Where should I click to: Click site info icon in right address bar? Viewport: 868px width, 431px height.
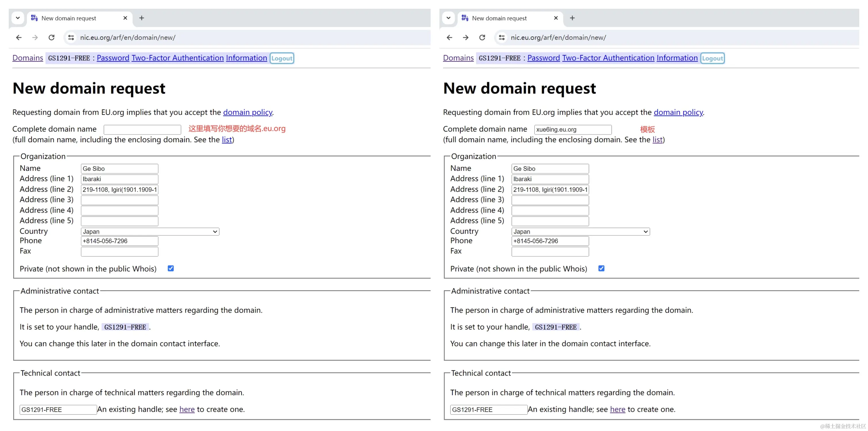(x=502, y=37)
